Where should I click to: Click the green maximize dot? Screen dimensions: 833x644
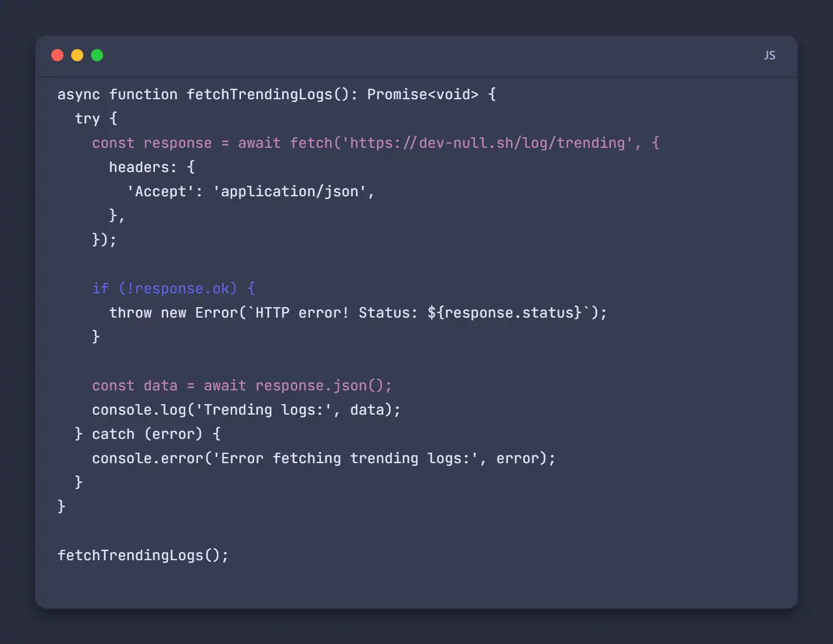click(97, 55)
